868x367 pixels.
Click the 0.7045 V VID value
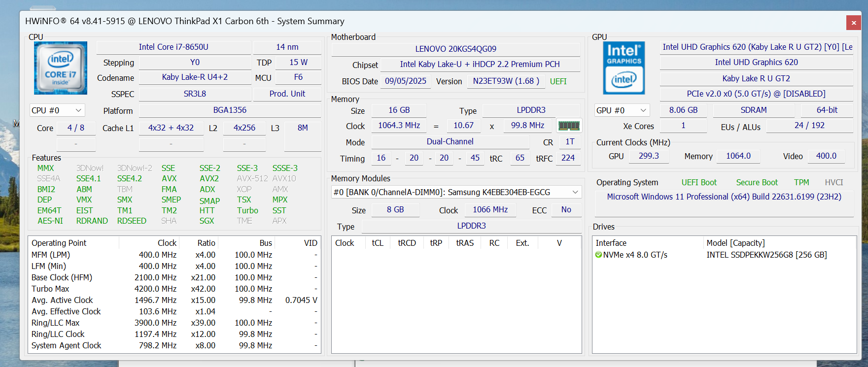301,300
